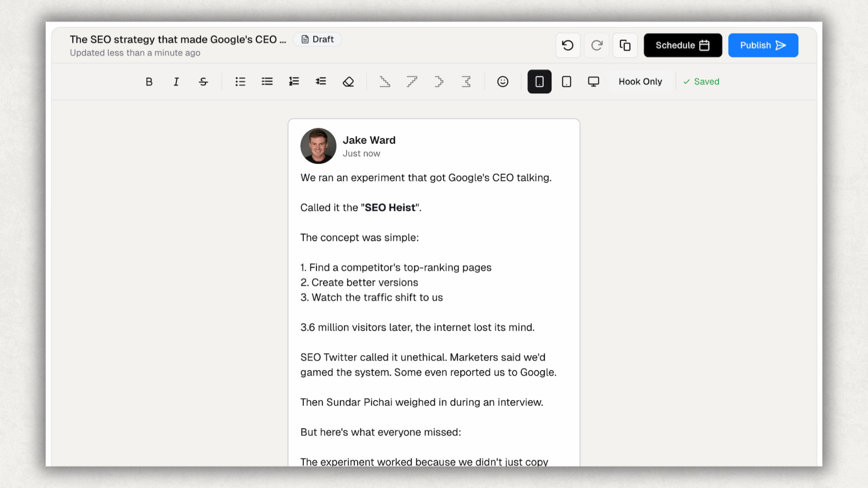Viewport: 868px width, 488px height.
Task: Click 'Create better versions' line
Action: [x=359, y=282]
